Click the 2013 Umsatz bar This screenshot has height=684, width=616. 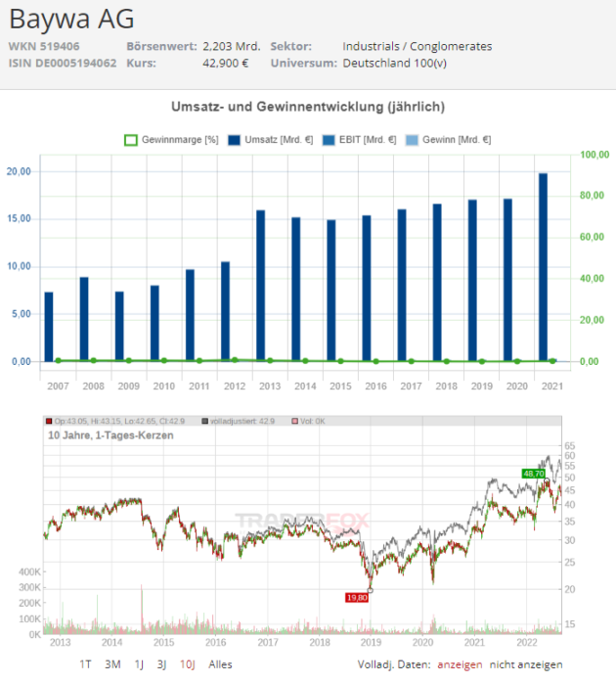pyautogui.click(x=261, y=286)
